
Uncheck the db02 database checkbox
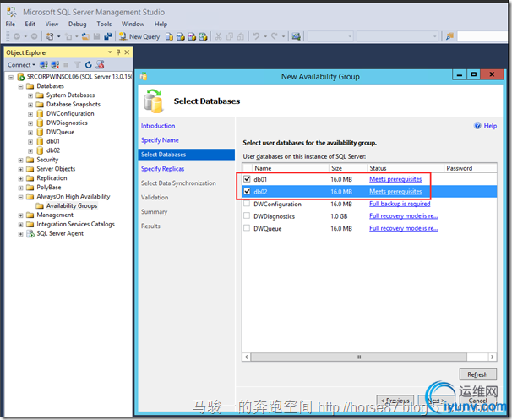247,191
